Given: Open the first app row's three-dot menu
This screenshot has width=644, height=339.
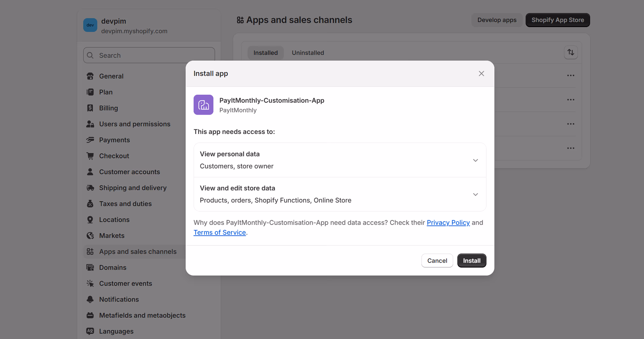Looking at the screenshot, I should click(x=570, y=75).
